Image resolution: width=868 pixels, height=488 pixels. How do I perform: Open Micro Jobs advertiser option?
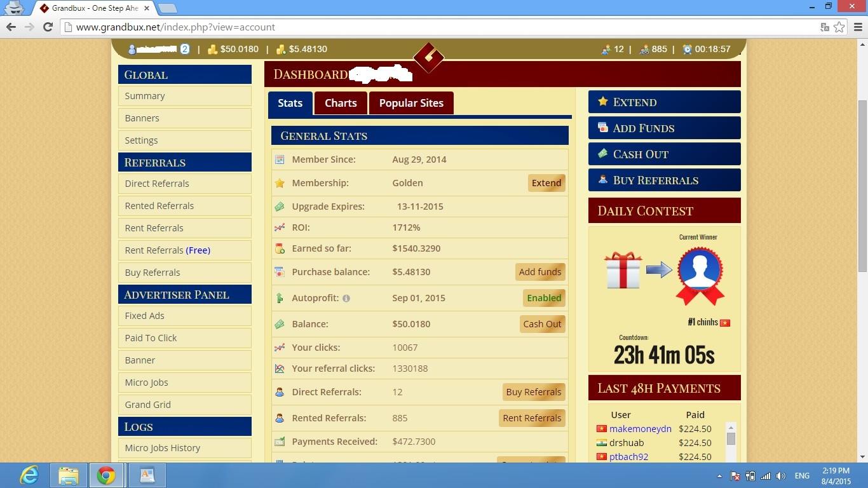click(x=185, y=383)
